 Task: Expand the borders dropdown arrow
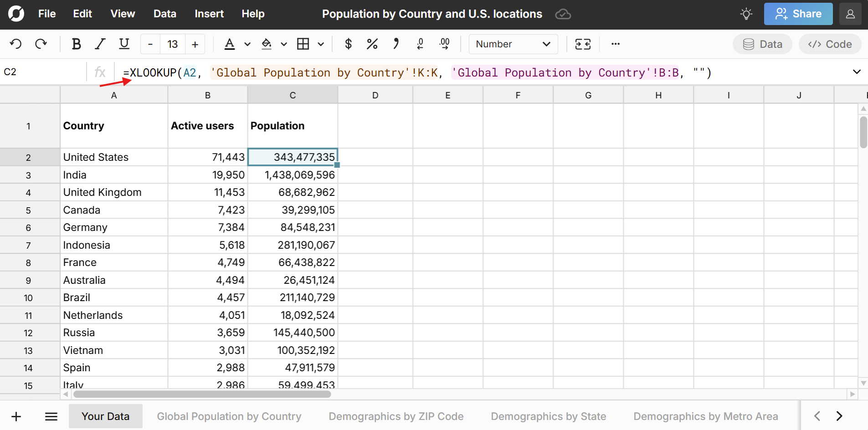[x=321, y=44]
